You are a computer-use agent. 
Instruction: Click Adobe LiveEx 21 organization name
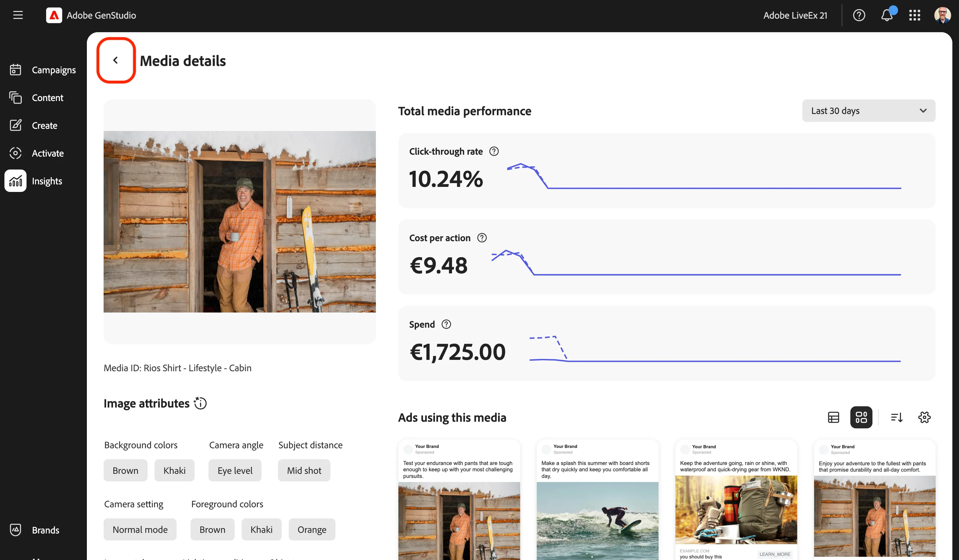coord(795,15)
